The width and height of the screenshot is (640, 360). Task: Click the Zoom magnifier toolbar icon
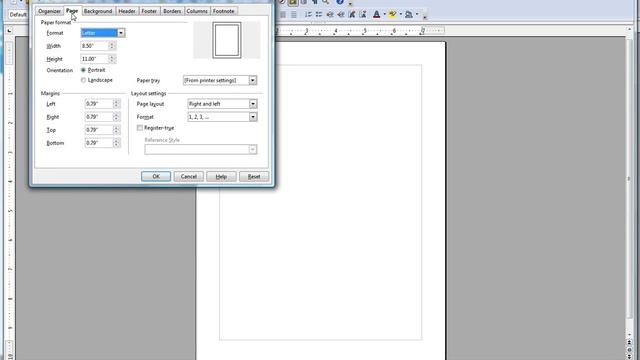point(325,2)
